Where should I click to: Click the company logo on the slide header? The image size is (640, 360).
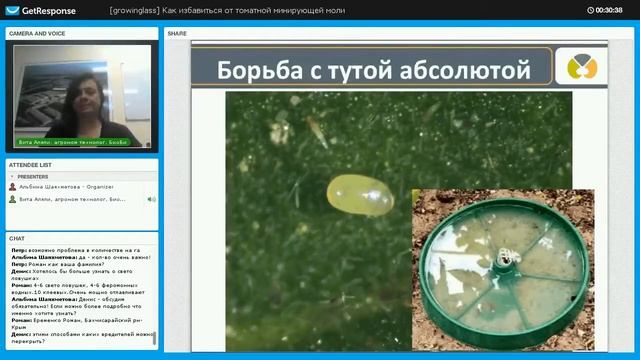pyautogui.click(x=582, y=66)
